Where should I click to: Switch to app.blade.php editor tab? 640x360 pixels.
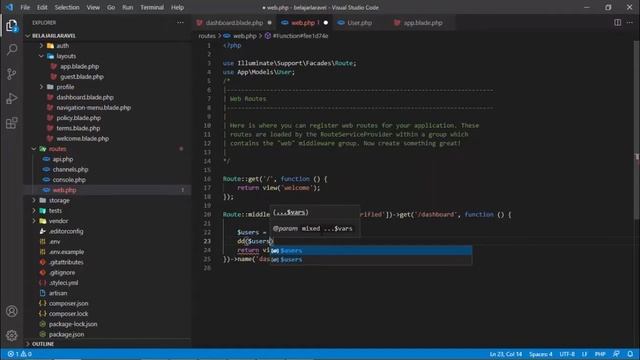(423, 23)
